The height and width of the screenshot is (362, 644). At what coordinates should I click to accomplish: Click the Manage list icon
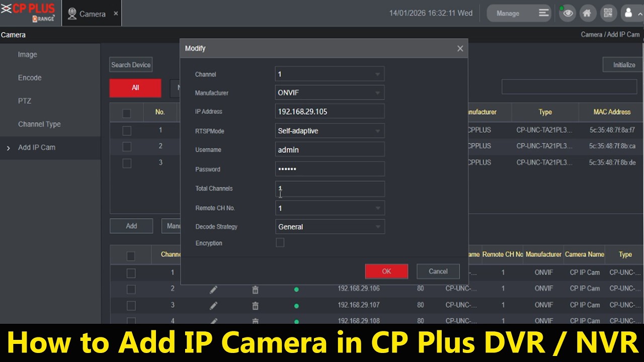[x=543, y=13]
